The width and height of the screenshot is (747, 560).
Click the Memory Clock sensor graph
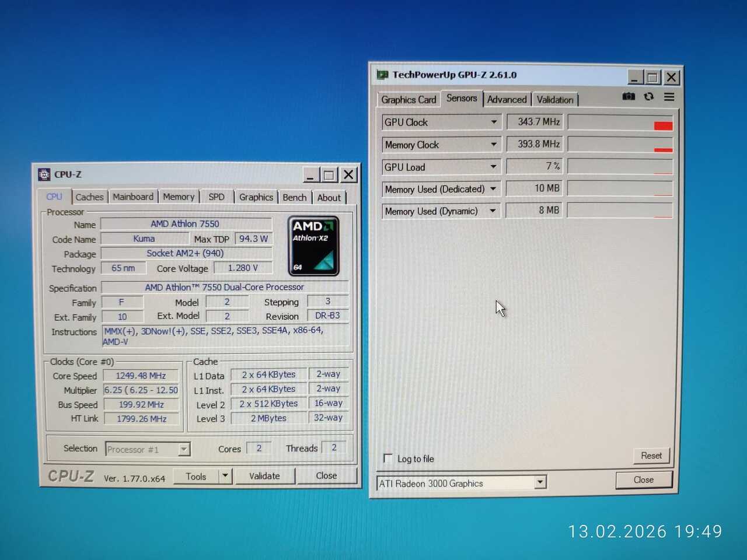(x=620, y=144)
